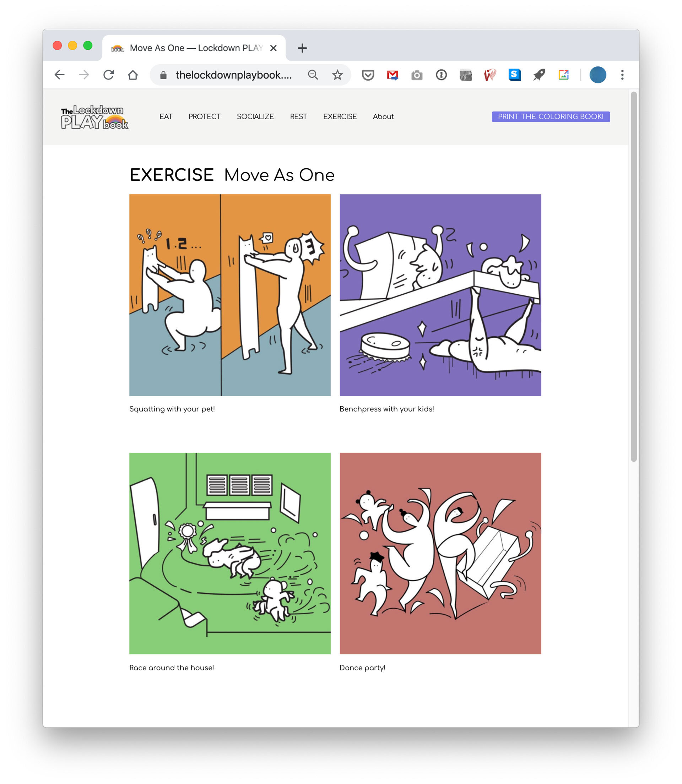The width and height of the screenshot is (682, 784).
Task: Open the user profile avatar
Action: 597,75
